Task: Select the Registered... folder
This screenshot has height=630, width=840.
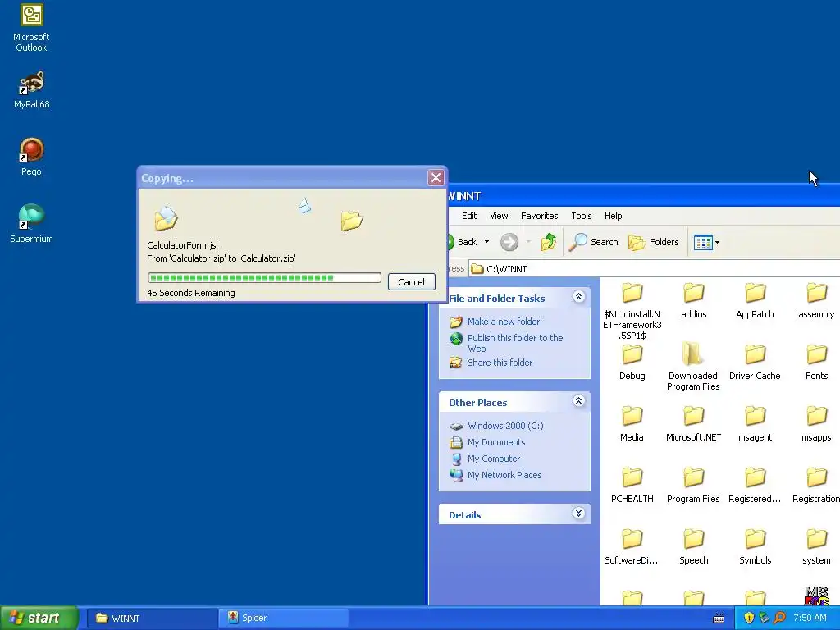Action: pos(755,486)
